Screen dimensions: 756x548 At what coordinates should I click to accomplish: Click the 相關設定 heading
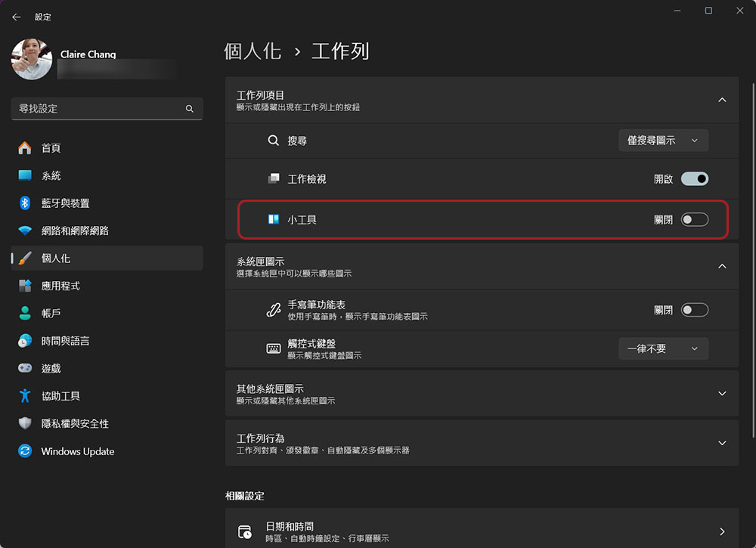click(x=244, y=496)
